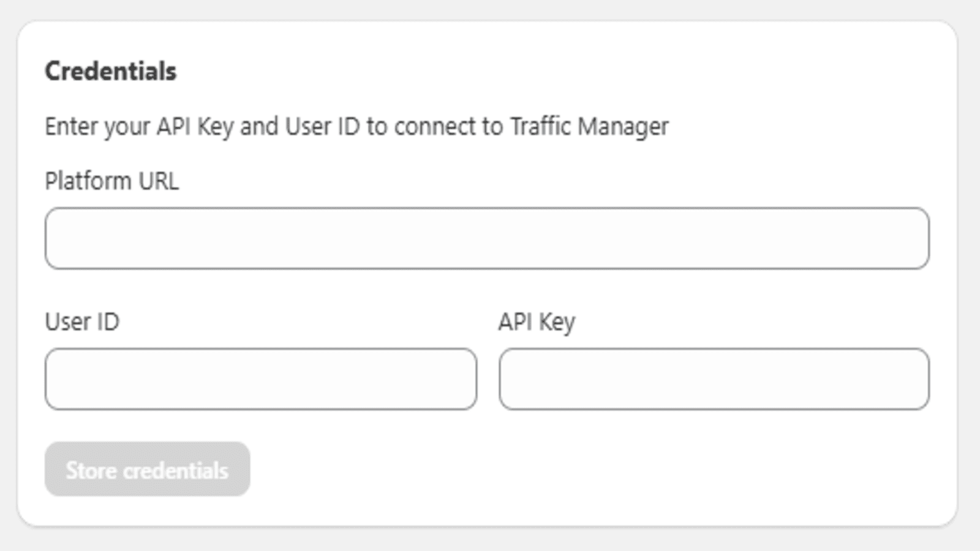Viewport: 980px width, 551px height.
Task: Click the Store credentials button
Action: (147, 469)
